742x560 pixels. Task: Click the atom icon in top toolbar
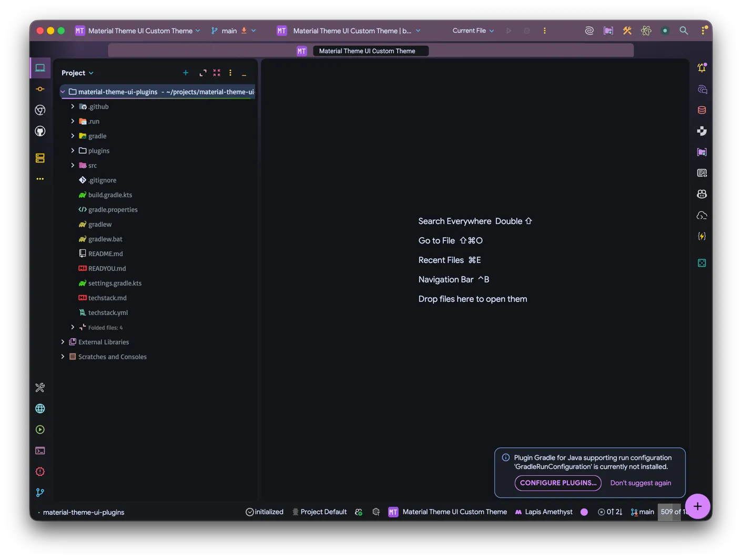coord(646,30)
